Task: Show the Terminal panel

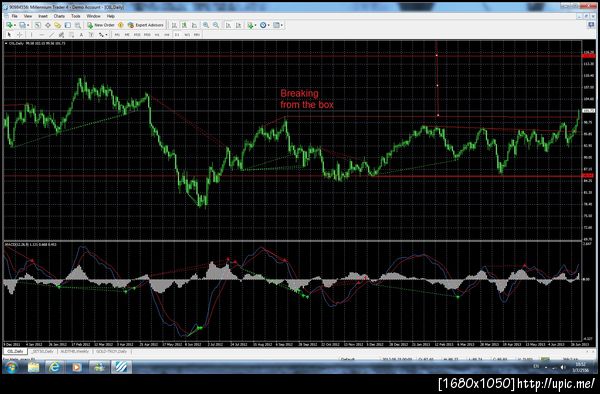Action: point(68,25)
